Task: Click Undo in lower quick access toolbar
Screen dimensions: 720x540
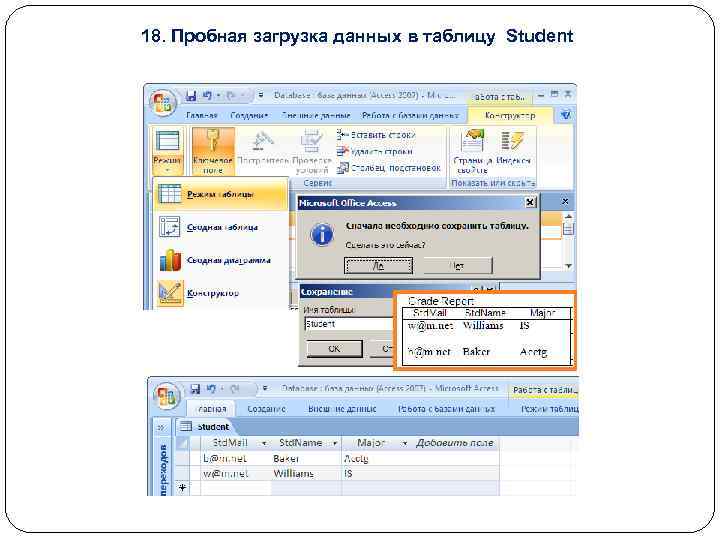Action: pyautogui.click(x=212, y=389)
